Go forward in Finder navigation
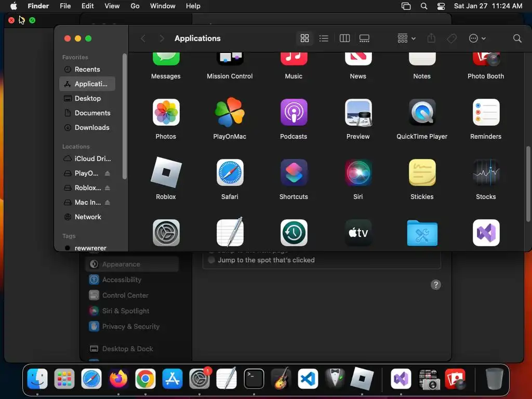This screenshot has height=399, width=532. click(x=162, y=38)
